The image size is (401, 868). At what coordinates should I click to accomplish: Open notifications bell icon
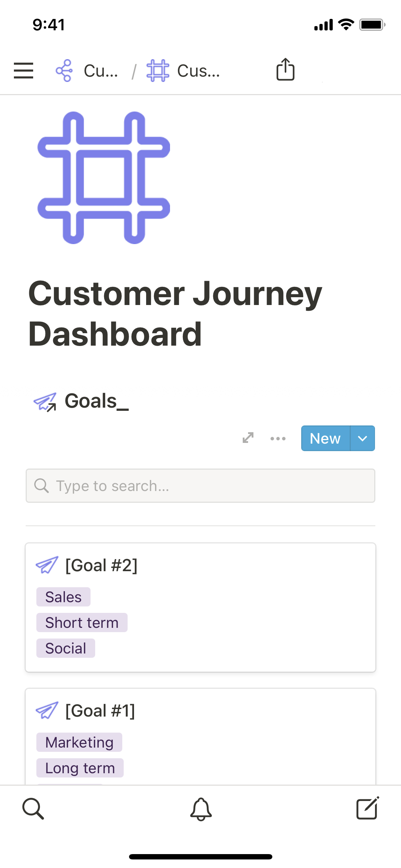point(201,809)
